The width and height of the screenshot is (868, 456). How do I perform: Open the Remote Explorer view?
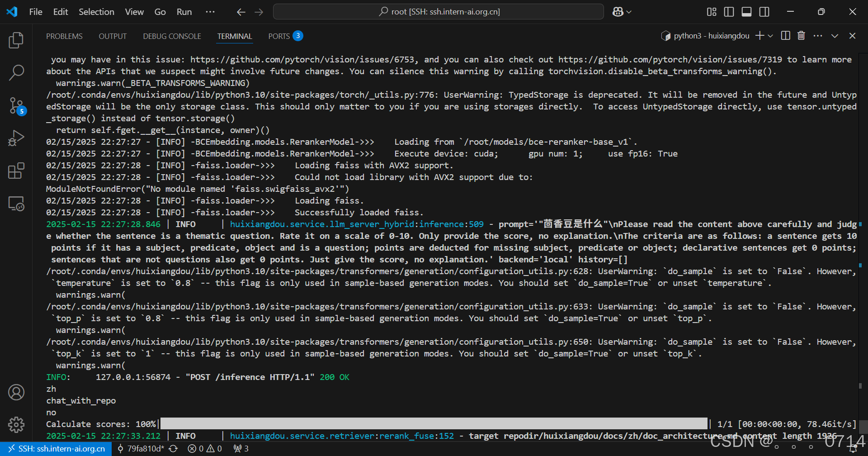16,204
